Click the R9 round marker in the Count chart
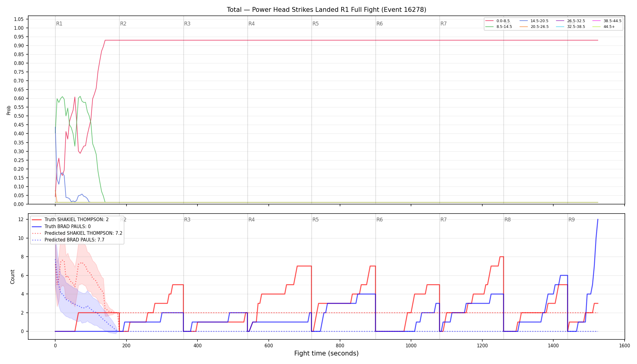This screenshot has height=364, width=637. click(x=571, y=220)
